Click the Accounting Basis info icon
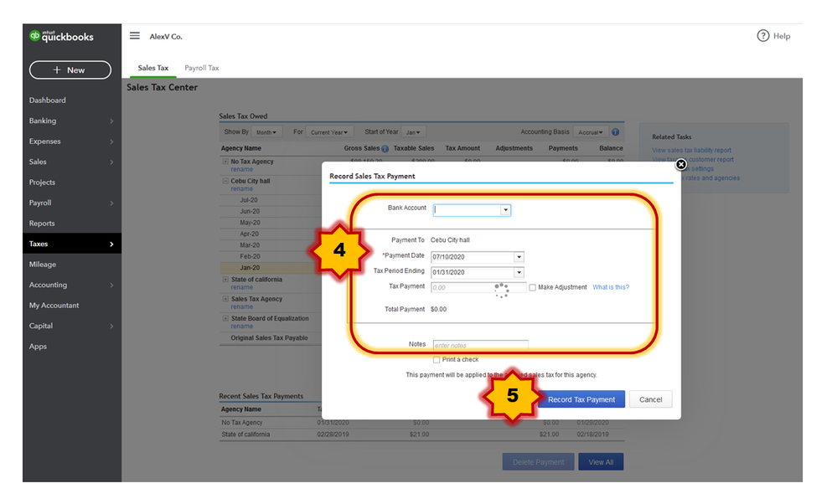This screenshot has width=837, height=504. click(x=616, y=131)
